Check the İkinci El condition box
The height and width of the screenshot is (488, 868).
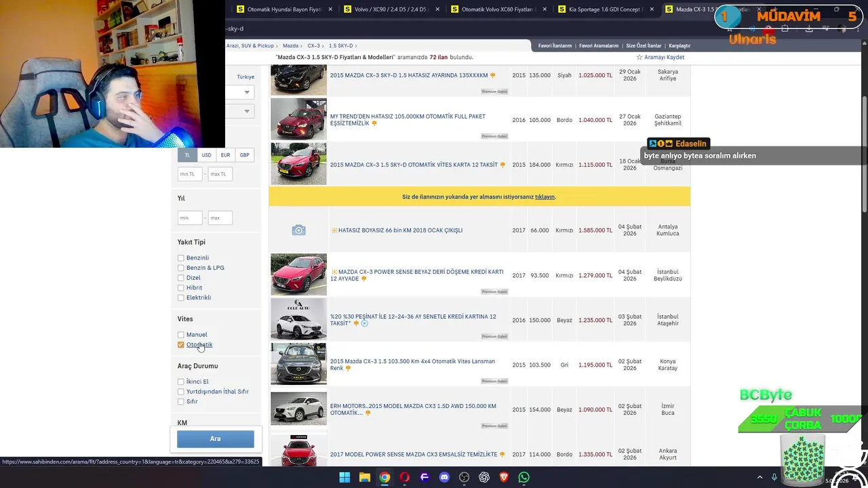pos(181,382)
